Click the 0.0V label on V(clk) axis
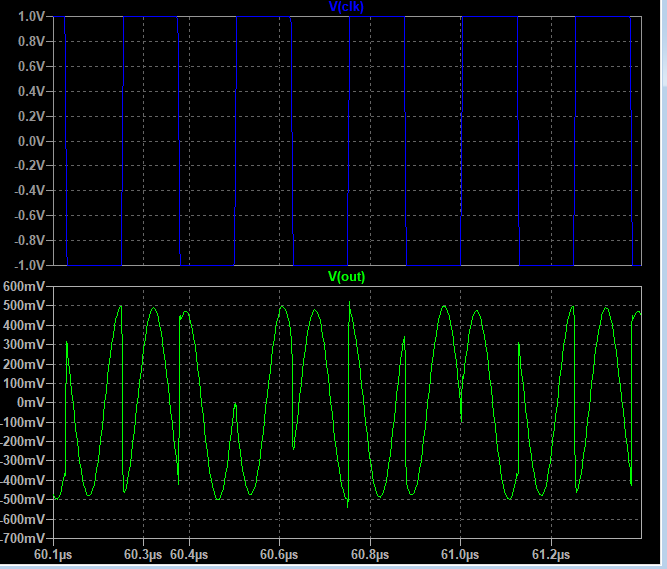This screenshot has width=667, height=569. tap(33, 141)
